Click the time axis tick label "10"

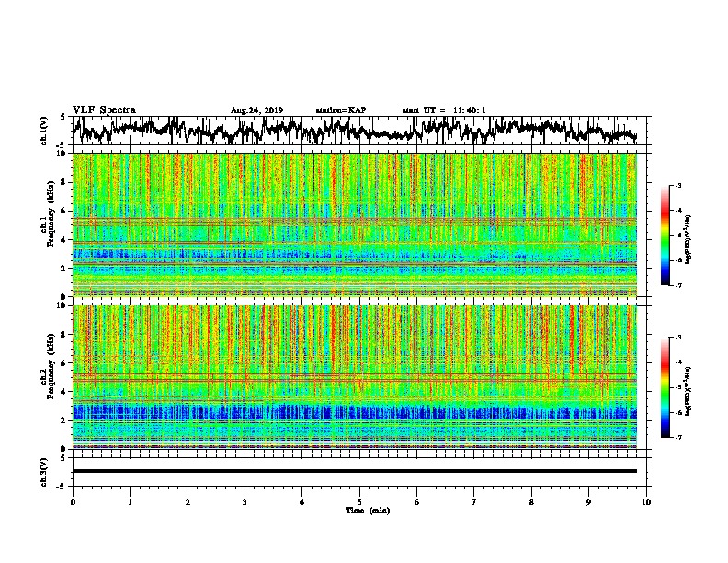[x=646, y=502]
